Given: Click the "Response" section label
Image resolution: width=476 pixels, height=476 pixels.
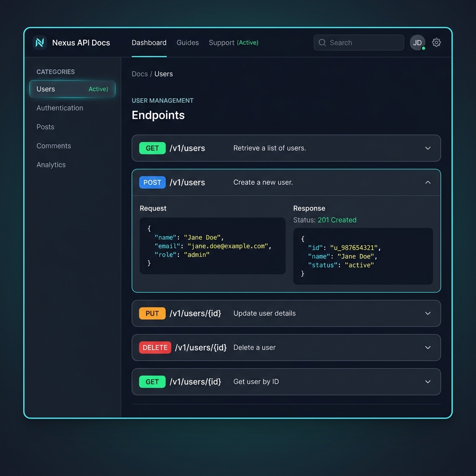Looking at the screenshot, I should click(309, 208).
